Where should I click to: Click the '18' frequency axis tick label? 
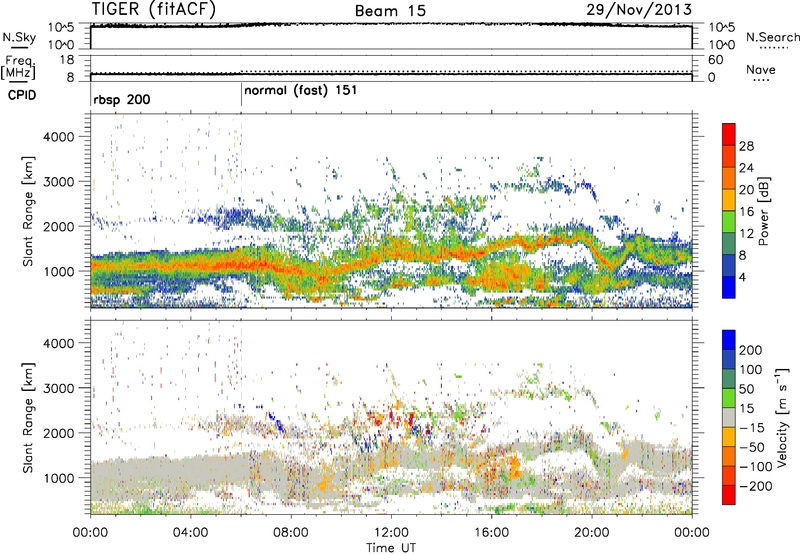67,60
